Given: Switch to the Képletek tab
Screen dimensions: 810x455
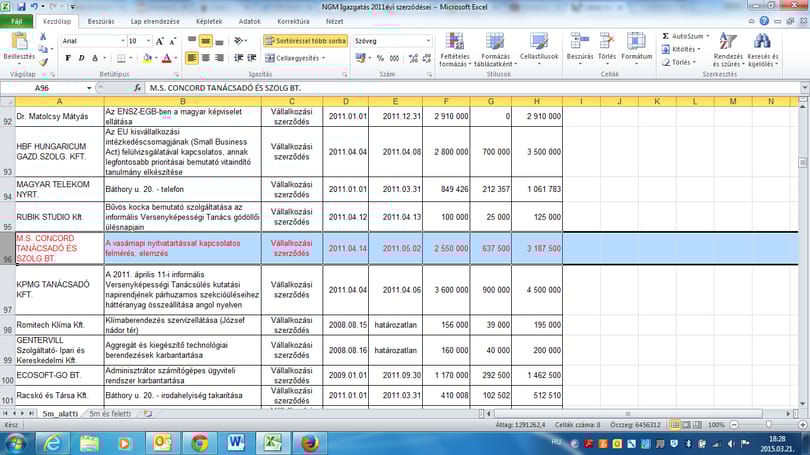Looking at the screenshot, I should point(209,21).
